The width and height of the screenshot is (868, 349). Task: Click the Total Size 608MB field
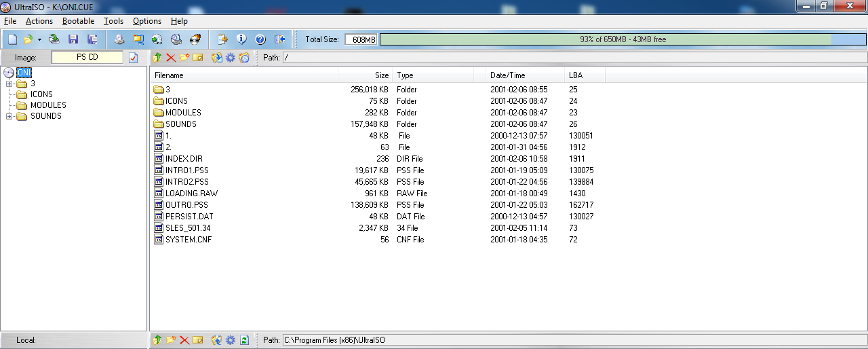click(x=361, y=39)
